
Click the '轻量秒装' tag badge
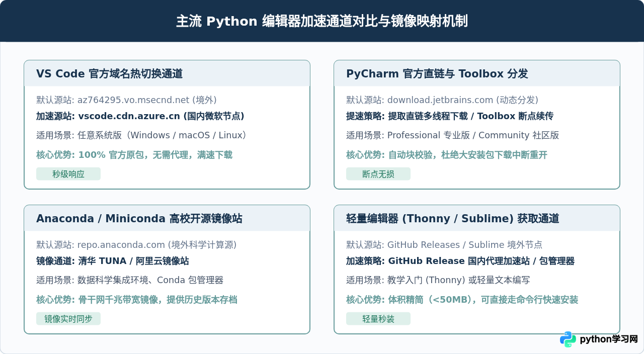pyautogui.click(x=378, y=319)
